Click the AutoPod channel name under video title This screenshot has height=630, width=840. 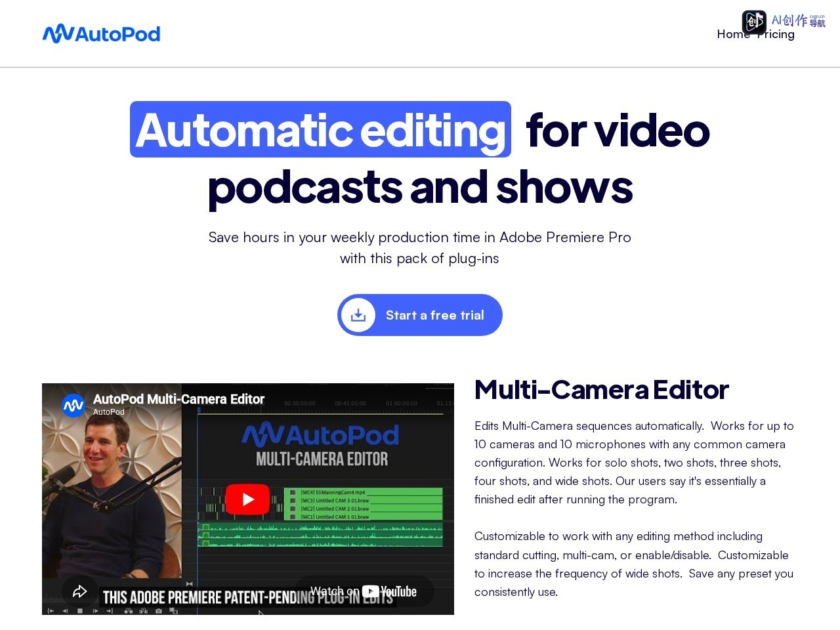click(x=109, y=412)
